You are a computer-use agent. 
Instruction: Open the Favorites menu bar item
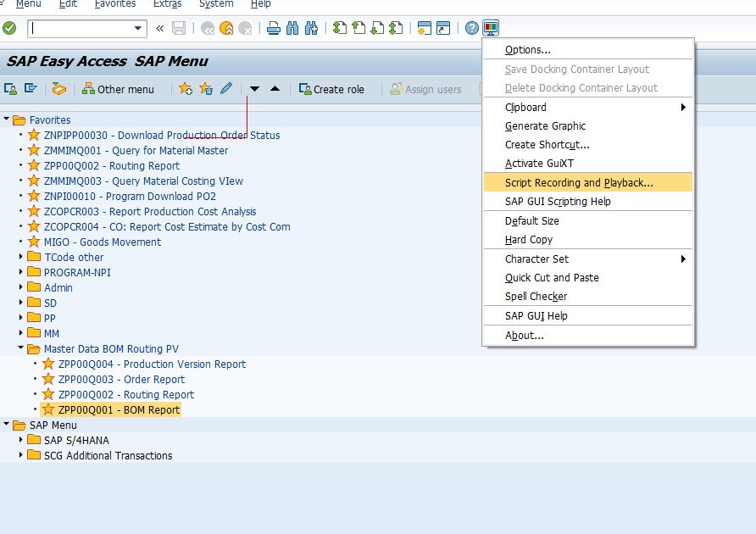[115, 4]
